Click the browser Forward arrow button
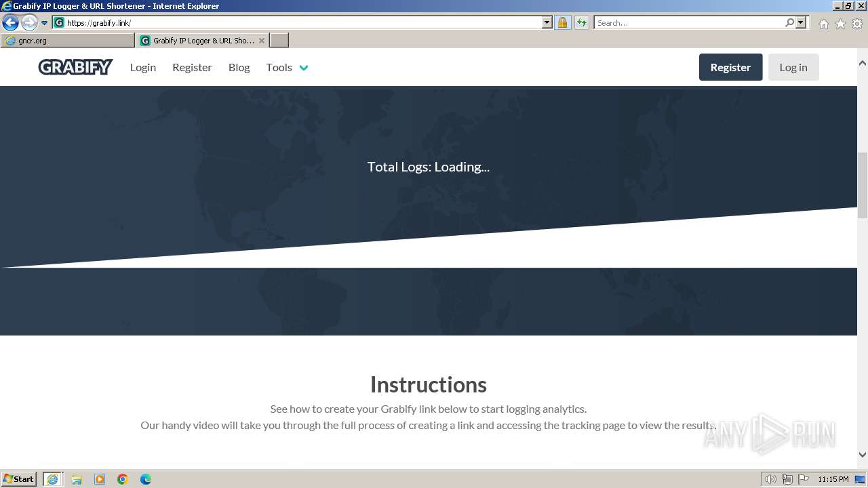 (x=29, y=22)
